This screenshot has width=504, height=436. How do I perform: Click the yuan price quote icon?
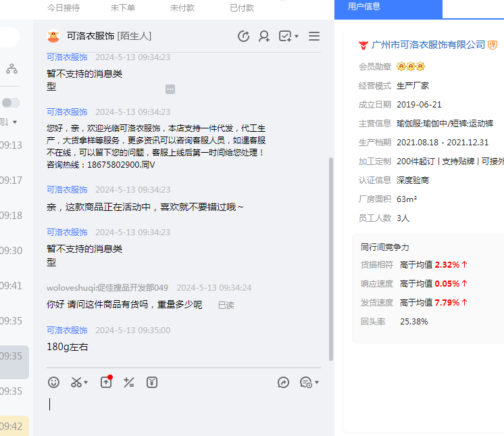click(152, 383)
